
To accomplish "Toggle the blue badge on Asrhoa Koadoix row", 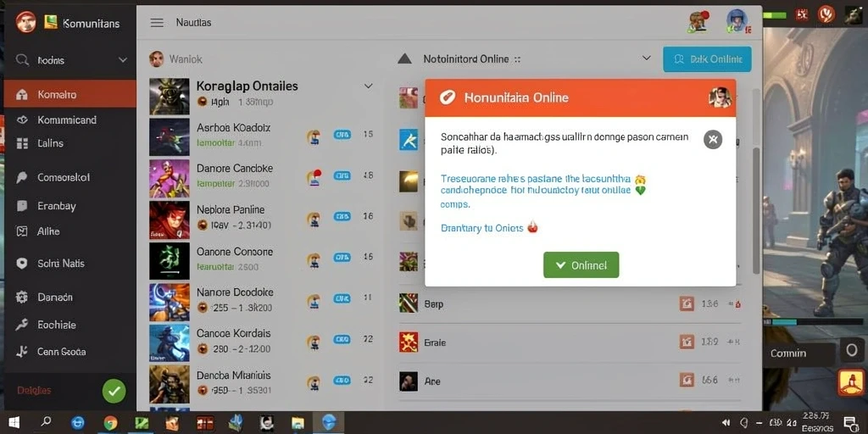I will pos(342,134).
